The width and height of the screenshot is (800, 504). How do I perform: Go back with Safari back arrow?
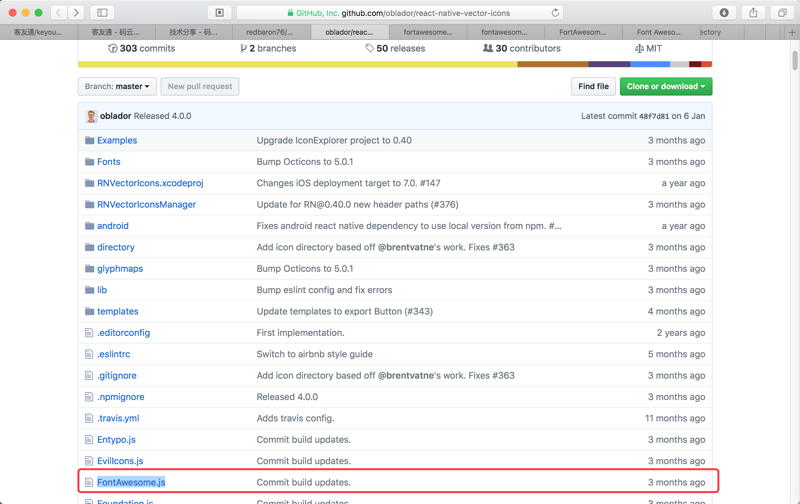point(59,13)
